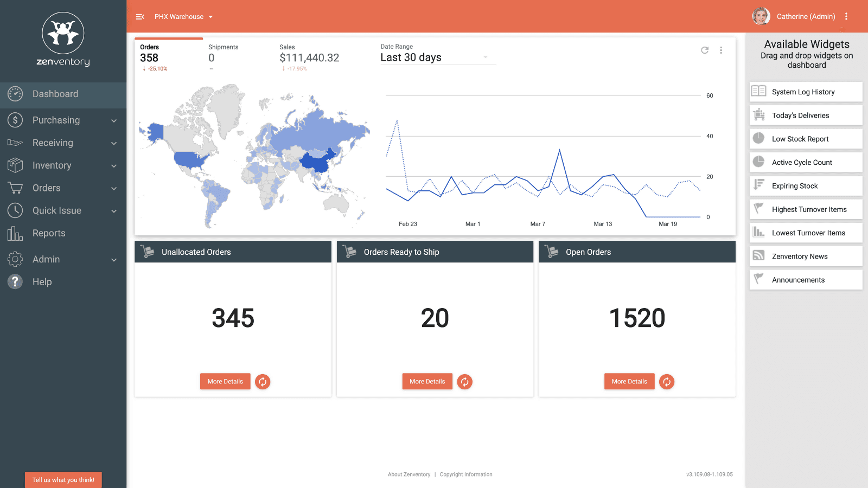The height and width of the screenshot is (488, 868).
Task: Click the chart refresh icon
Action: [x=705, y=50]
